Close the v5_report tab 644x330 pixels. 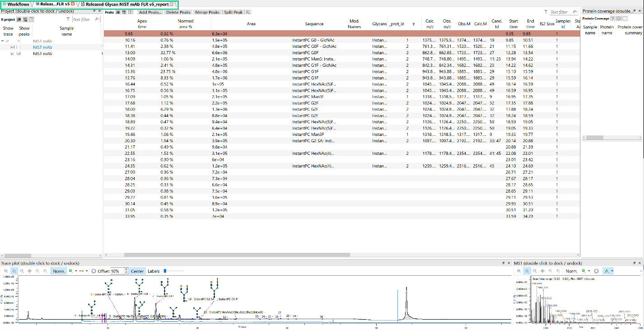(x=172, y=4)
